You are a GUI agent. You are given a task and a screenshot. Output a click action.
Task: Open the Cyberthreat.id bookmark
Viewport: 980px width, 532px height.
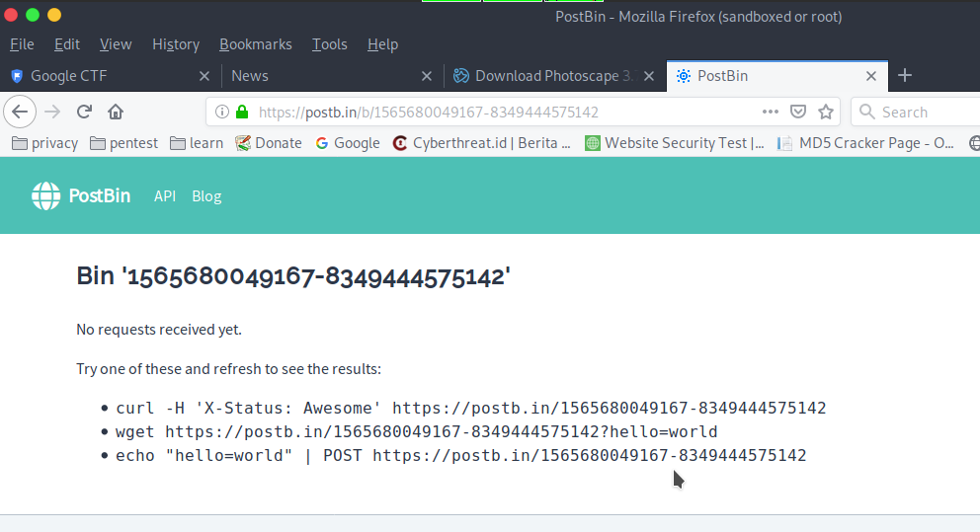[481, 144]
